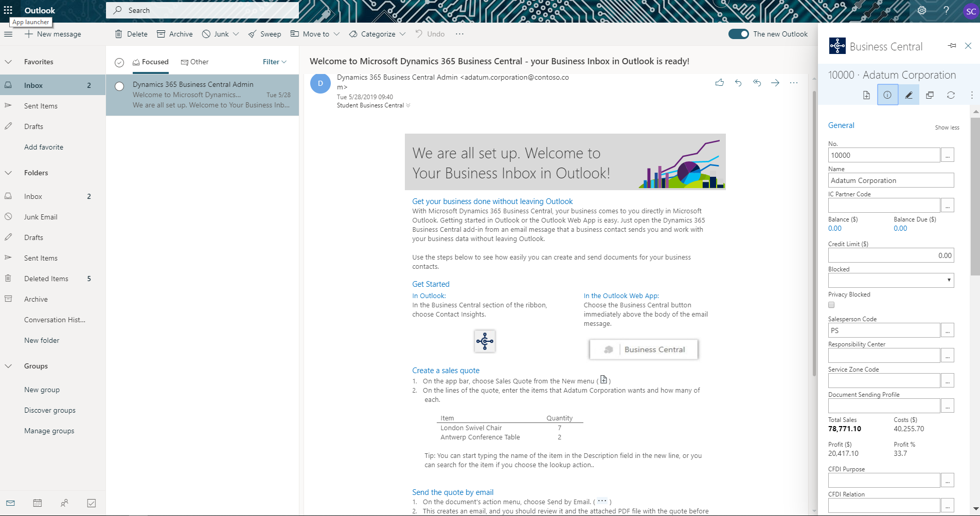Open the Filter dropdown
The image size is (980, 516).
pos(275,62)
